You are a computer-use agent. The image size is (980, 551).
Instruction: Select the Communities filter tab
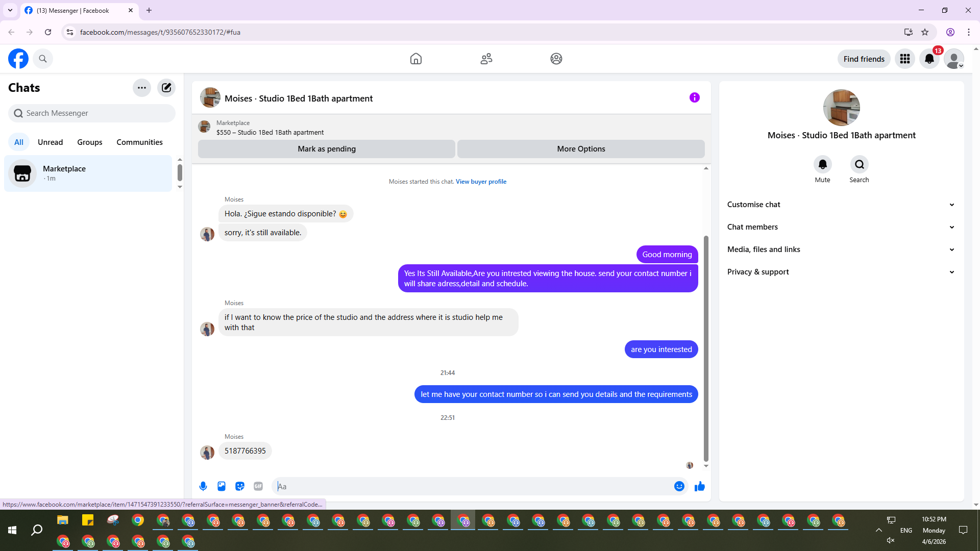[x=139, y=142]
